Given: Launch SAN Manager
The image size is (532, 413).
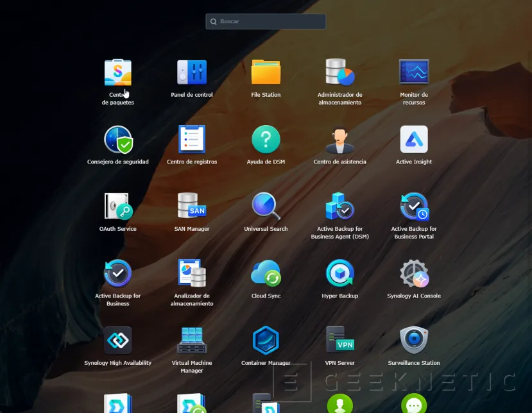Looking at the screenshot, I should click(192, 206).
